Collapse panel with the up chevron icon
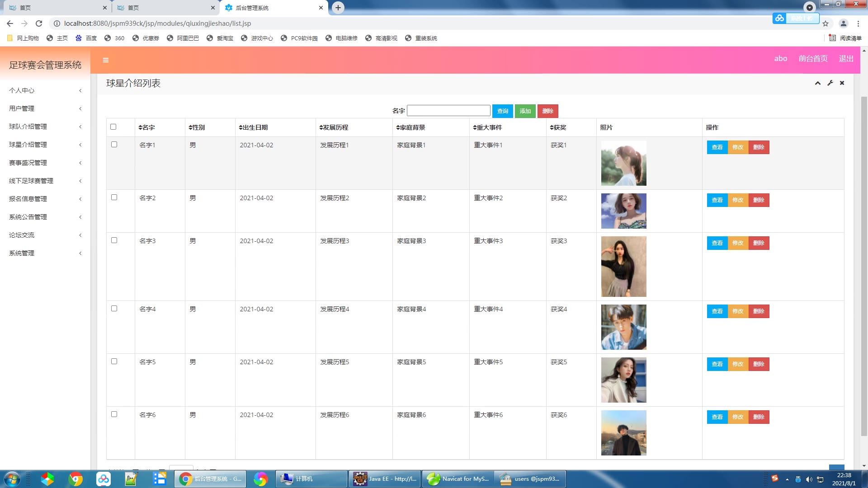868x488 pixels. pos(818,83)
